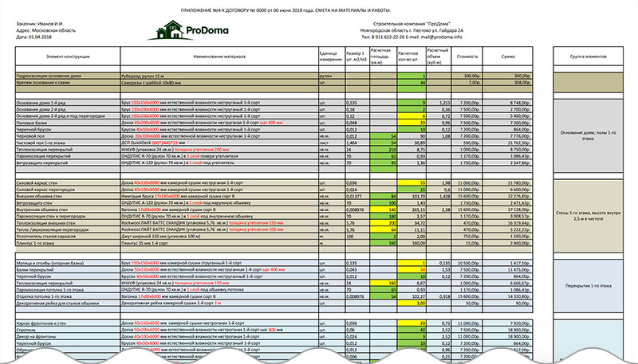Select the 'Элемент конструкции' column header

[x=68, y=57]
